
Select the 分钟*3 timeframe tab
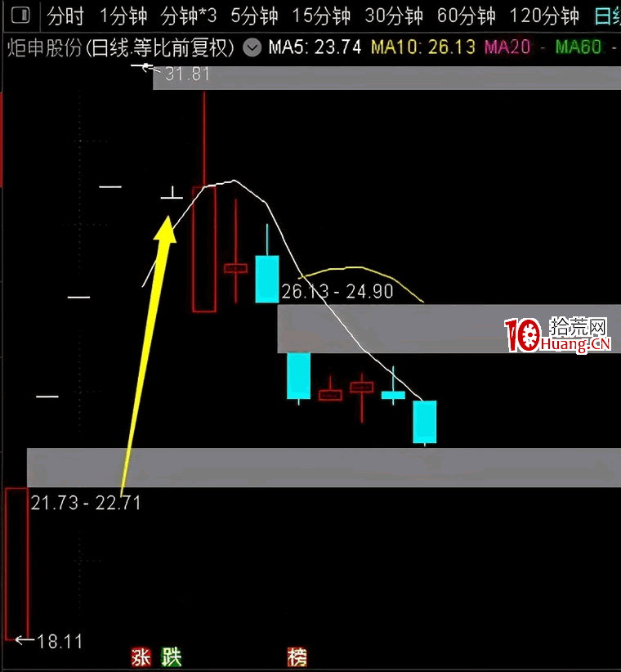click(189, 16)
